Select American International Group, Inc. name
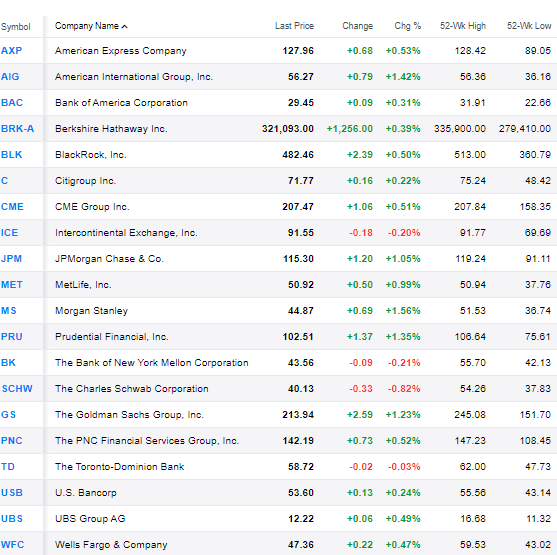 134,76
